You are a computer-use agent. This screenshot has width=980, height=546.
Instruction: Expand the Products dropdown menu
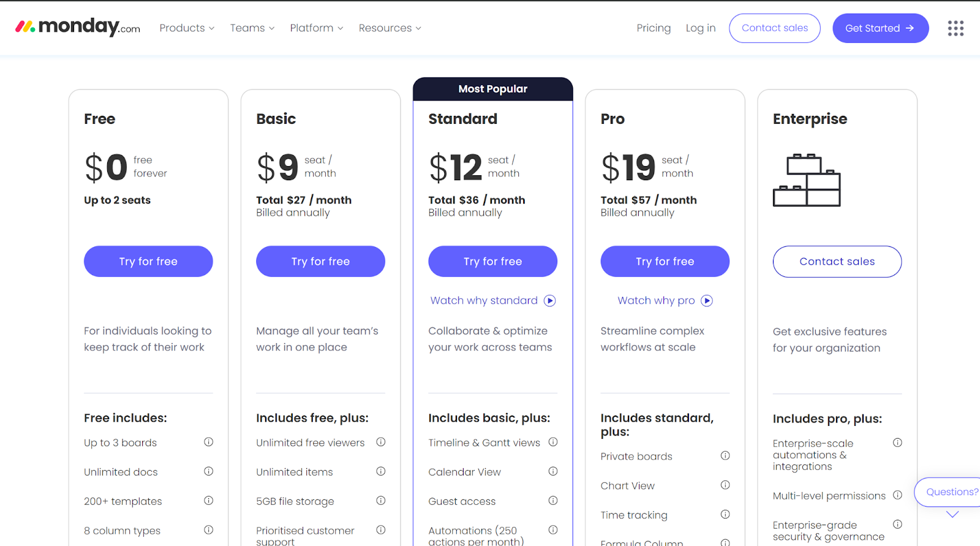click(187, 28)
